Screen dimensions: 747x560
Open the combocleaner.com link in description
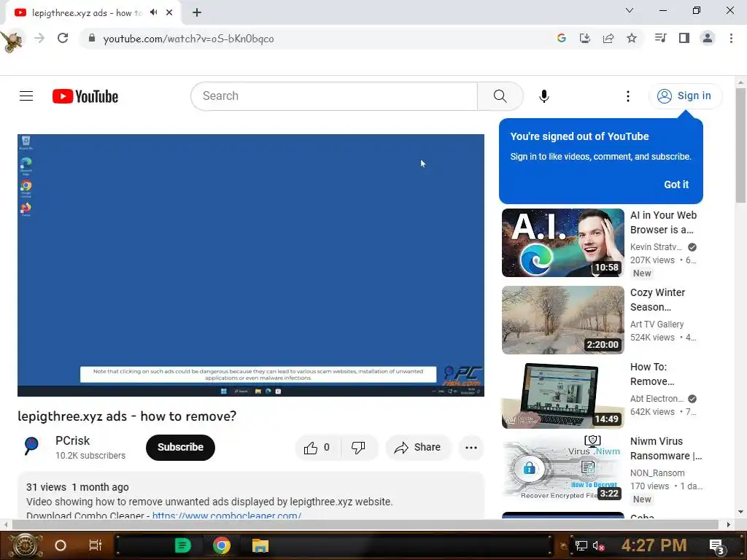pos(227,516)
